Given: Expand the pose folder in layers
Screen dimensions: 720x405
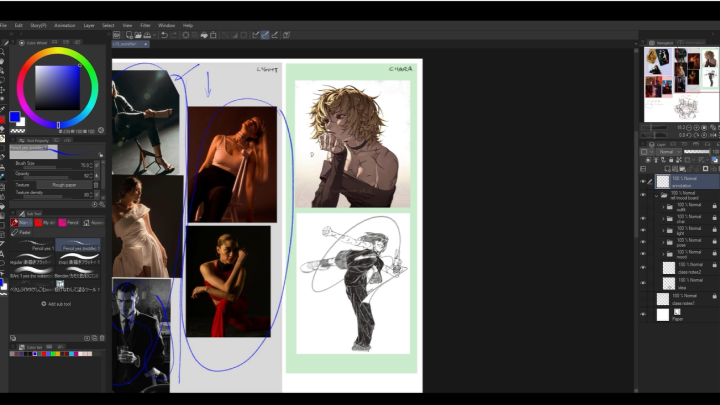Looking at the screenshot, I should 663,242.
